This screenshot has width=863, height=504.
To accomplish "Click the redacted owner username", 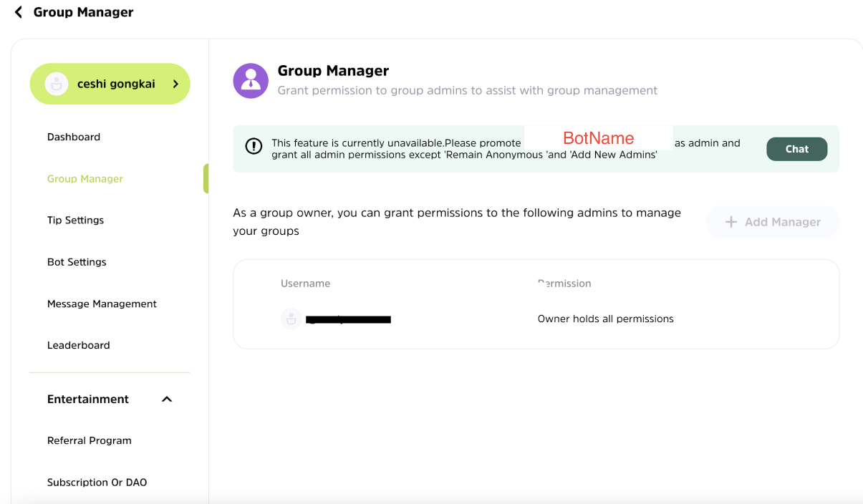I will (x=348, y=319).
